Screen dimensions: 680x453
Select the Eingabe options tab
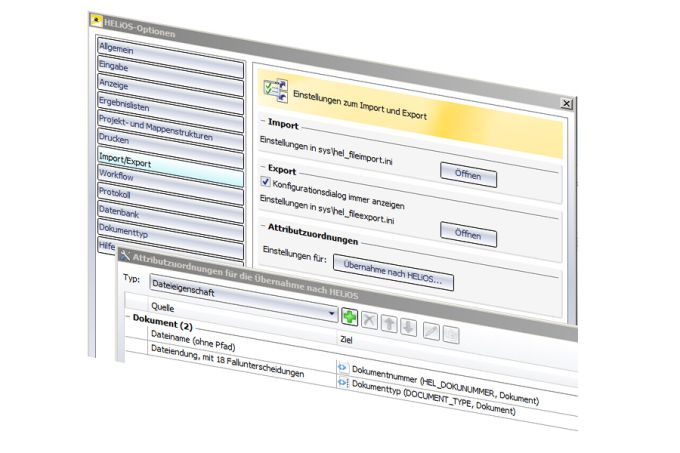point(170,77)
